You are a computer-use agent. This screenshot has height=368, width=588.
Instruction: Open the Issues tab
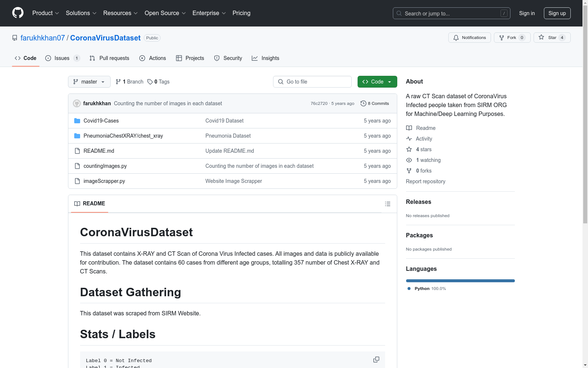pyautogui.click(x=62, y=58)
